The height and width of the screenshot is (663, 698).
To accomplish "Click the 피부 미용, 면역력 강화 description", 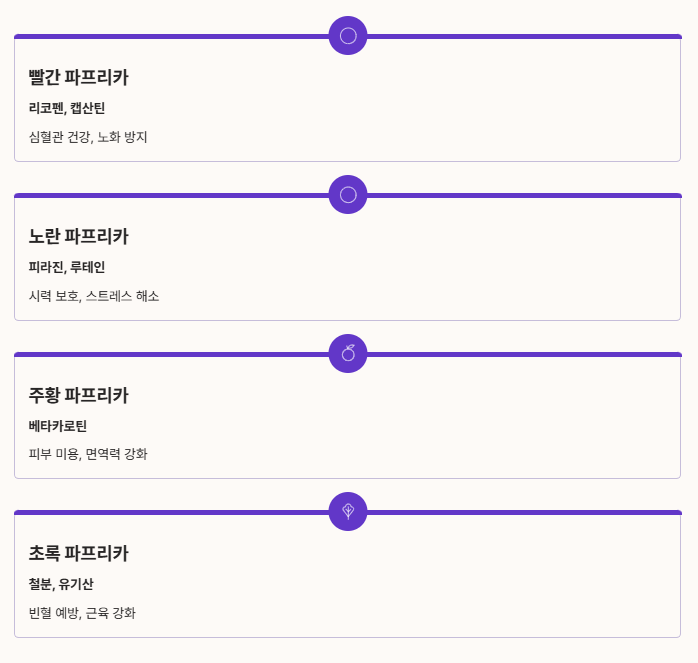I will (x=88, y=454).
